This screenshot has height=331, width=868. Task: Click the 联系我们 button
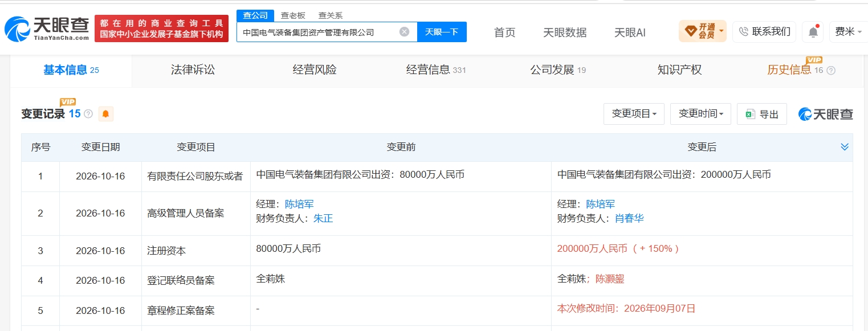pos(765,32)
